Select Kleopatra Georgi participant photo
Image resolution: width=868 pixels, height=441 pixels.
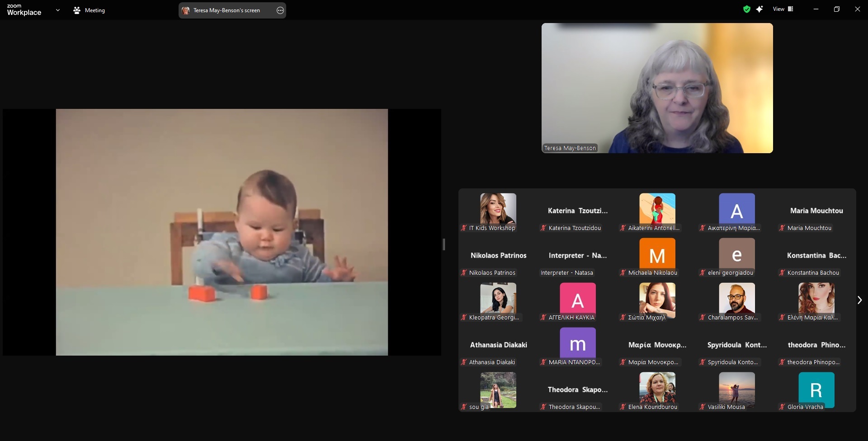click(x=498, y=298)
